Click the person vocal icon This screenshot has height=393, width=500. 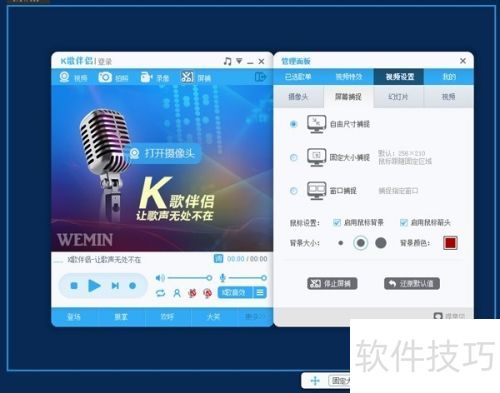point(177,293)
